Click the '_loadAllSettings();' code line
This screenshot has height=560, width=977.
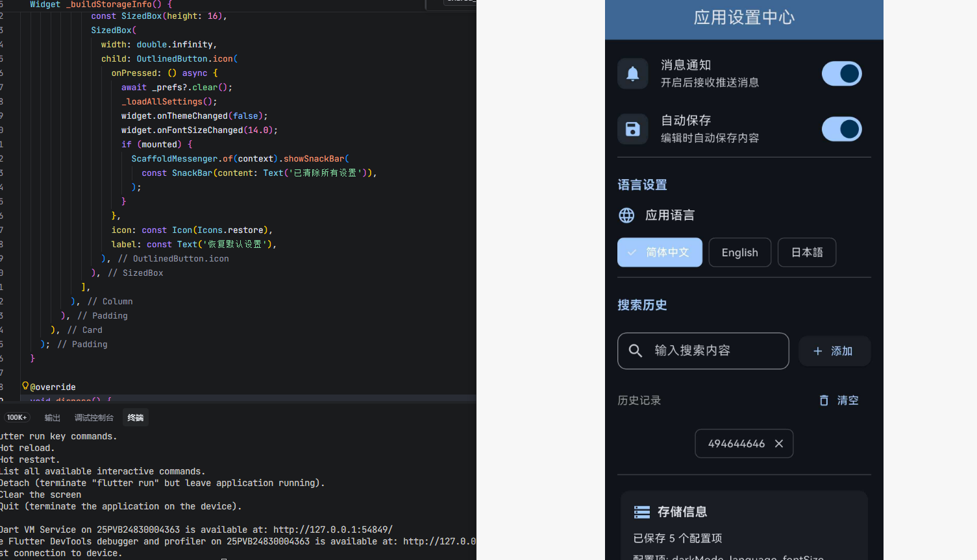[169, 102]
